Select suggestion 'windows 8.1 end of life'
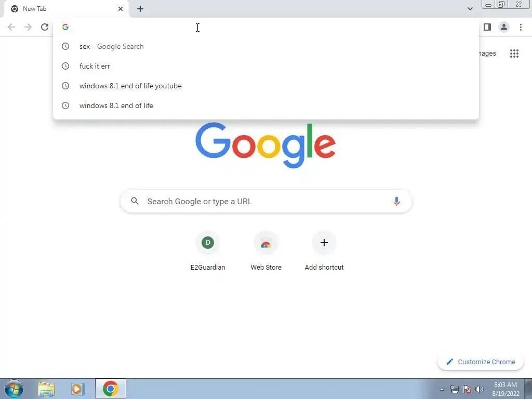 [x=266, y=105]
